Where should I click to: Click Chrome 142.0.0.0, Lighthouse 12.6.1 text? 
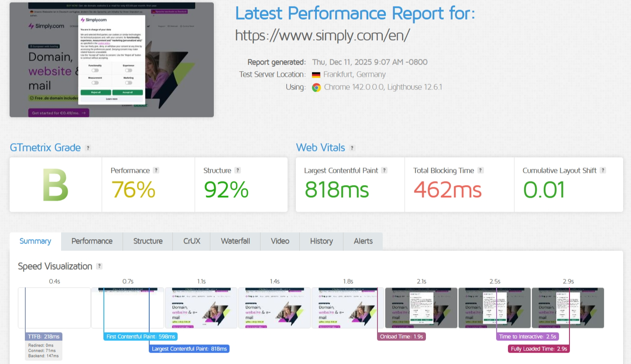383,87
